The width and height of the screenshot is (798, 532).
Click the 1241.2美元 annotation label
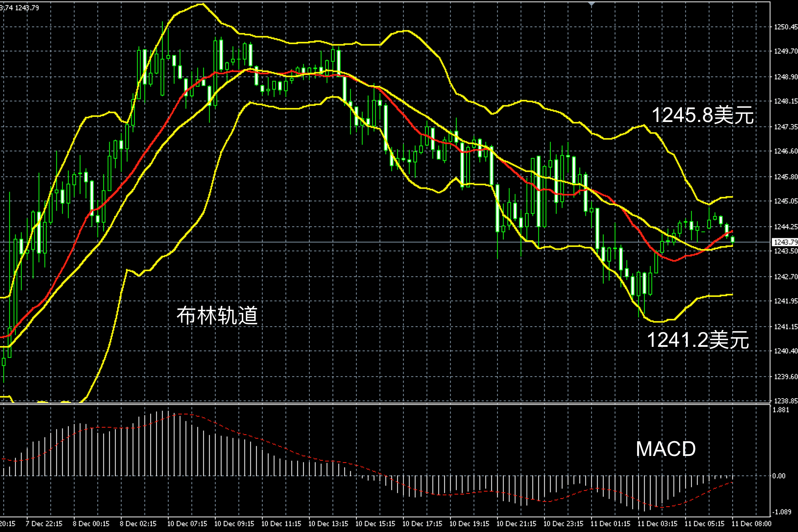(698, 340)
